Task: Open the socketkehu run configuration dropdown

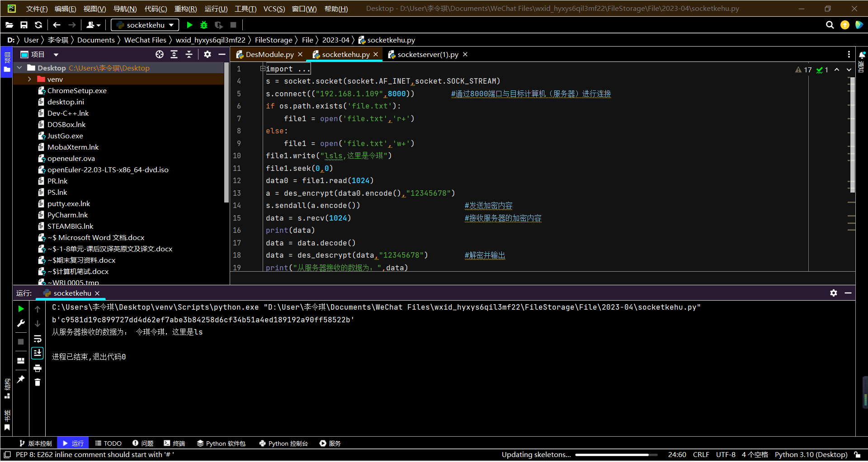Action: 145,25
